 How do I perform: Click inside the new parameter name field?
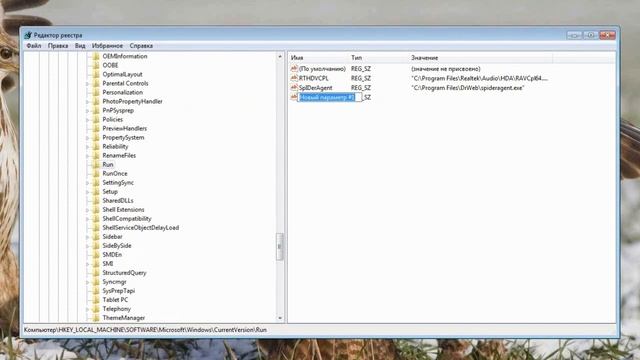pyautogui.click(x=329, y=97)
